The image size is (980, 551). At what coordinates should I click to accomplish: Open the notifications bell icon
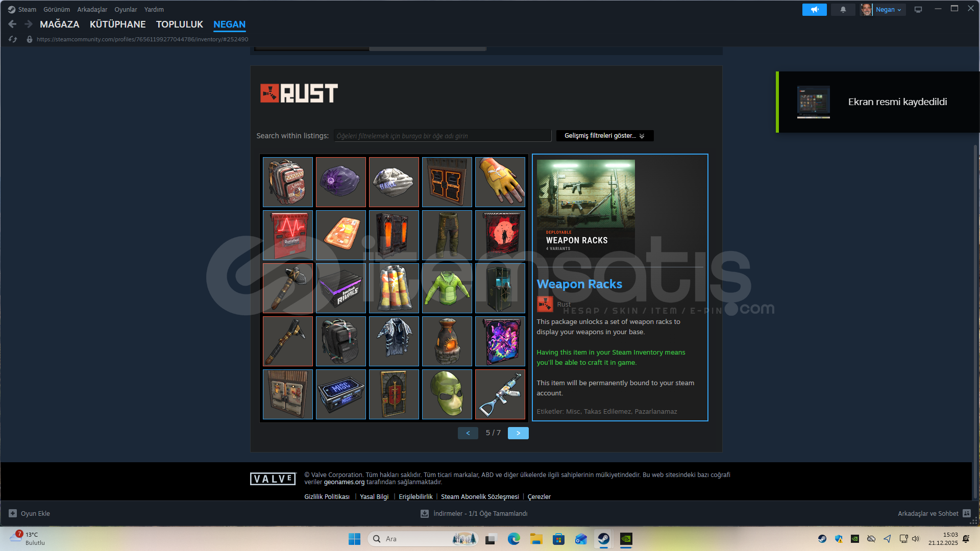(843, 10)
